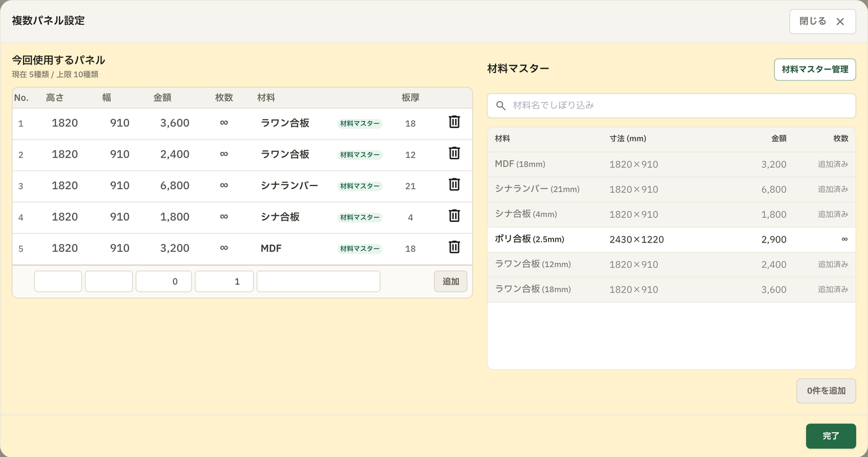Click the シナランバー (21mm) master row
The height and width of the screenshot is (457, 868).
point(671,189)
